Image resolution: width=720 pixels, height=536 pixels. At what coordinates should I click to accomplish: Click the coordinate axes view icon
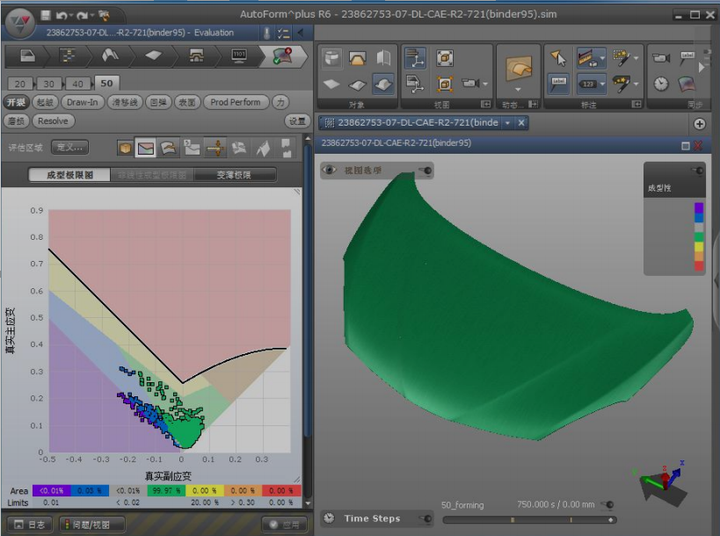tap(415, 59)
